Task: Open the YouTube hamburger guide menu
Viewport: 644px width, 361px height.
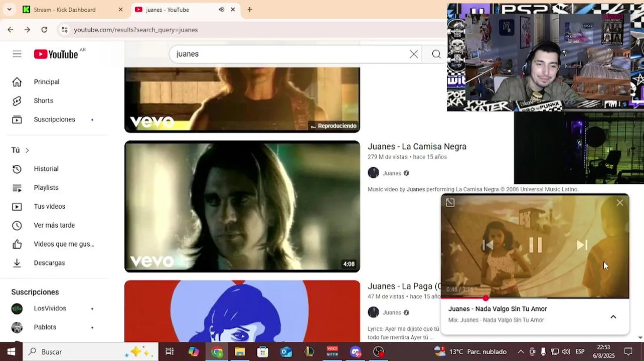Action: click(x=17, y=54)
